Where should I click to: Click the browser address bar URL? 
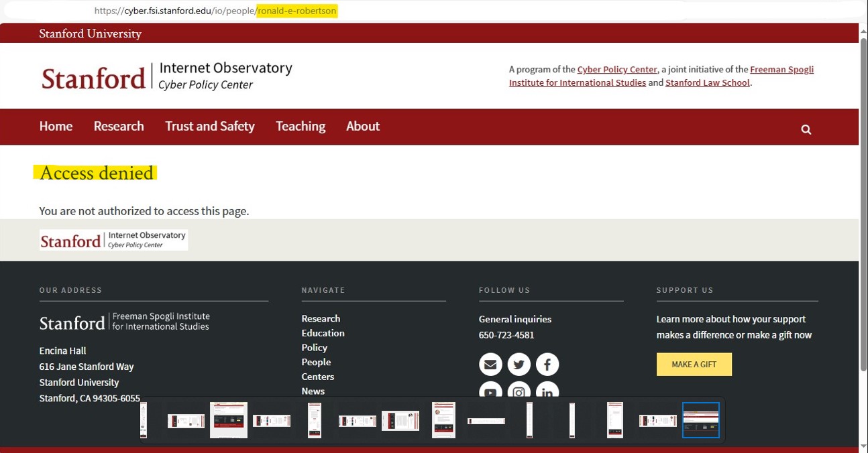(x=215, y=11)
